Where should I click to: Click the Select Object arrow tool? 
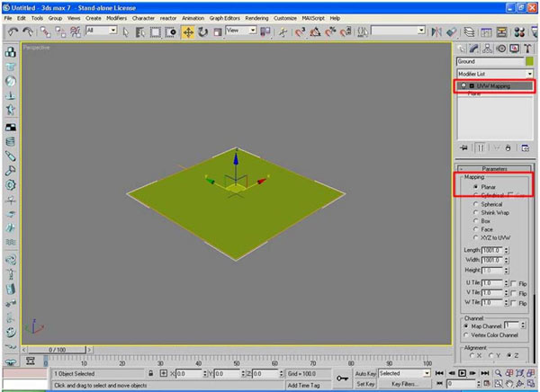(x=126, y=32)
